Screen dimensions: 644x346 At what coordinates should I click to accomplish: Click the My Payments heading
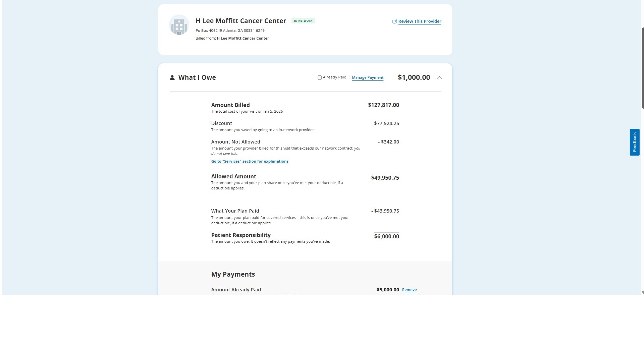click(233, 274)
